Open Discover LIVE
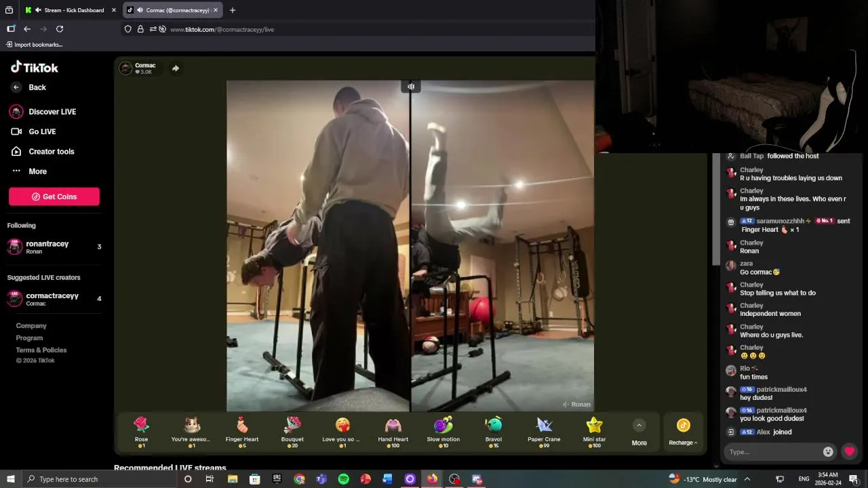Image resolution: width=868 pixels, height=488 pixels. 43,112
